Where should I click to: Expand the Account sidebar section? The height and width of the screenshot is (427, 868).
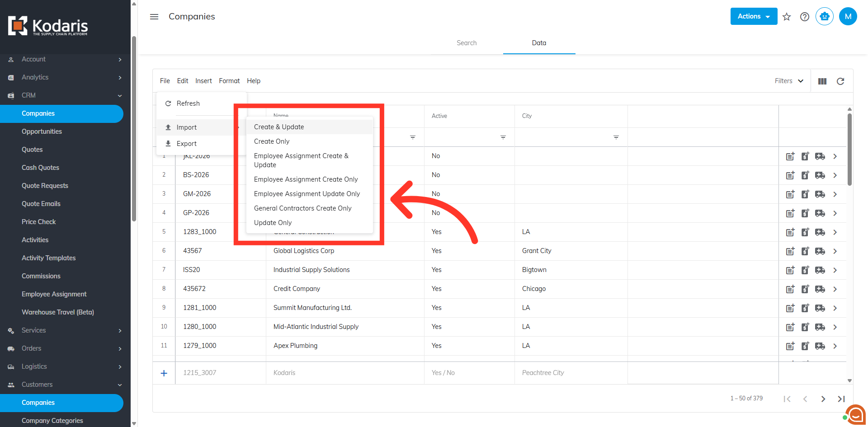65,59
